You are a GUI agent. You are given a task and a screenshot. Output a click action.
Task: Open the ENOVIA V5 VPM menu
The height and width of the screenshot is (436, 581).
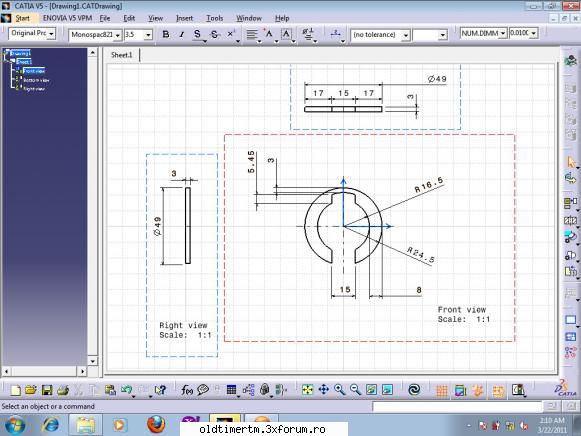(67, 18)
